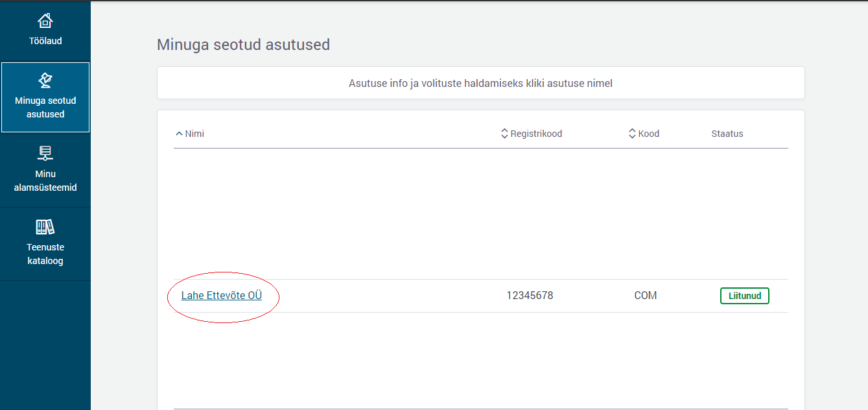868x410 pixels.
Task: Click the Minu alamsüsteemid server icon
Action: (x=45, y=153)
